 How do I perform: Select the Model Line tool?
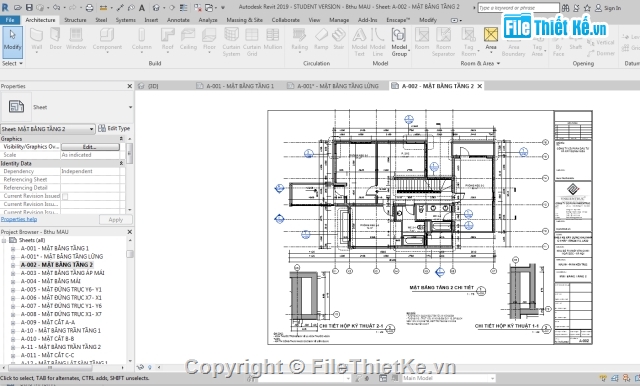tap(378, 42)
